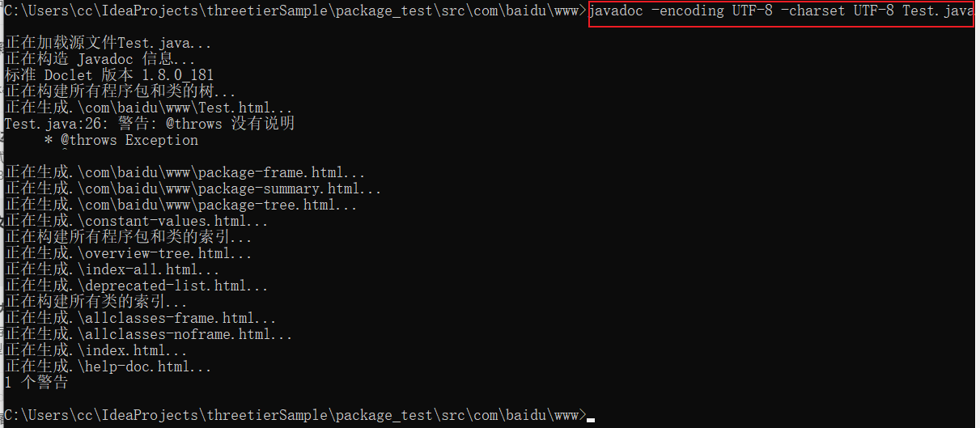980x428 pixels.
Task: Click the allclasses-frame.html output line
Action: (141, 318)
